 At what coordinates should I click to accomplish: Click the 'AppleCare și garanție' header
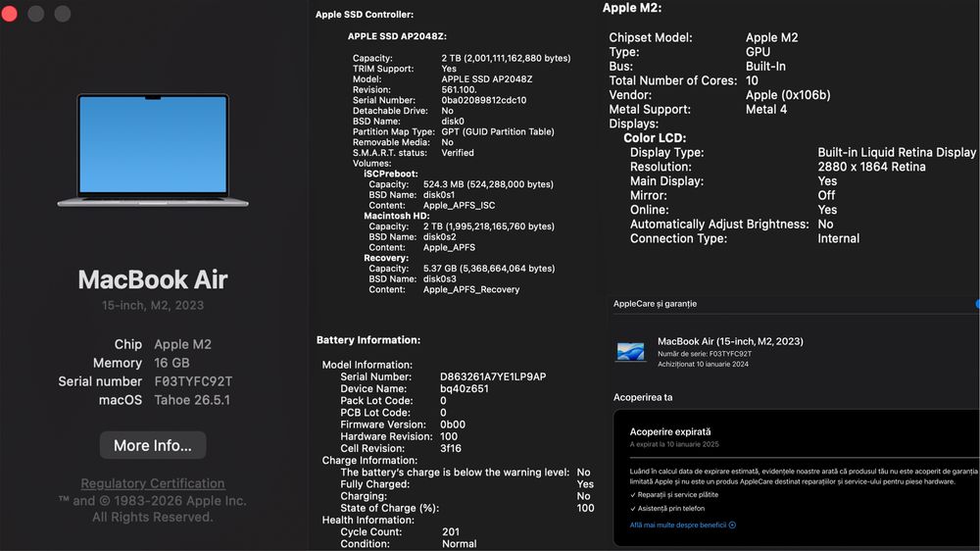(655, 304)
